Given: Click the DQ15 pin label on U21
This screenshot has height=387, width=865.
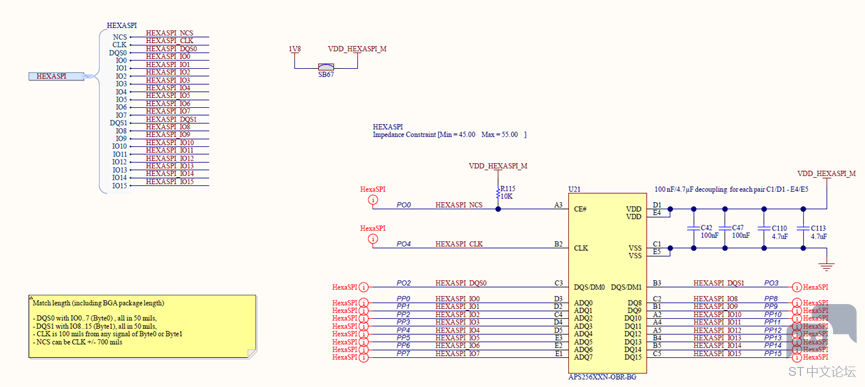Looking at the screenshot, I should pos(633,357).
